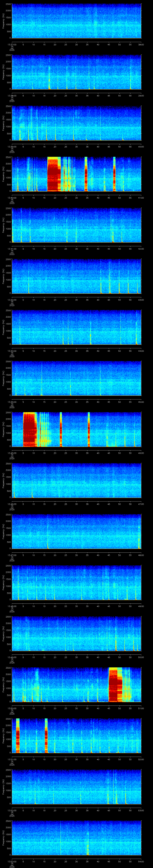Click the 13:49:00 start time label

12,657
